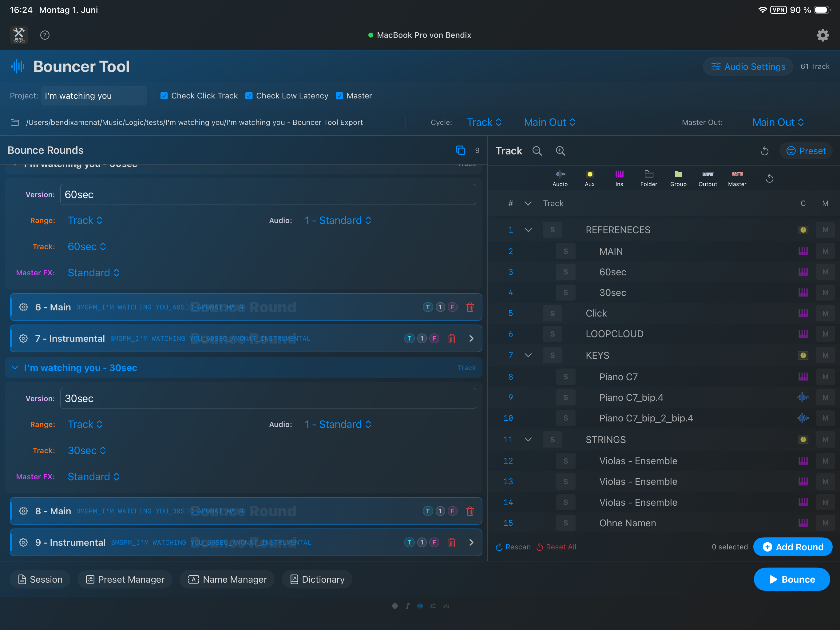Filter tracks by Audio type

click(x=560, y=178)
